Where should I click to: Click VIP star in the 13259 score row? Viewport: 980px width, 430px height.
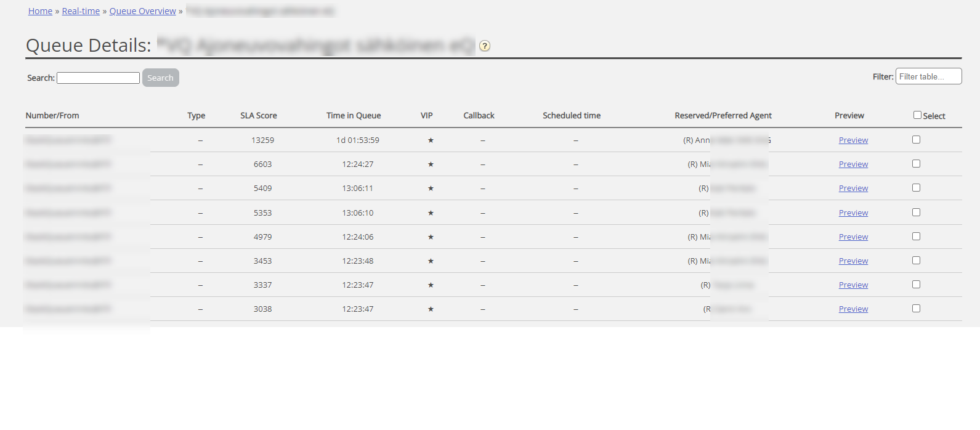(x=431, y=140)
